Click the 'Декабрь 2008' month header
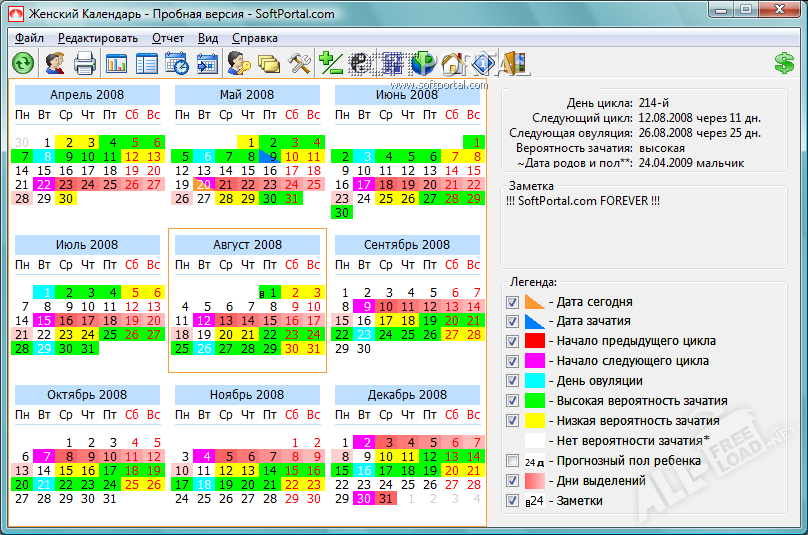This screenshot has height=535, width=808. point(407,395)
